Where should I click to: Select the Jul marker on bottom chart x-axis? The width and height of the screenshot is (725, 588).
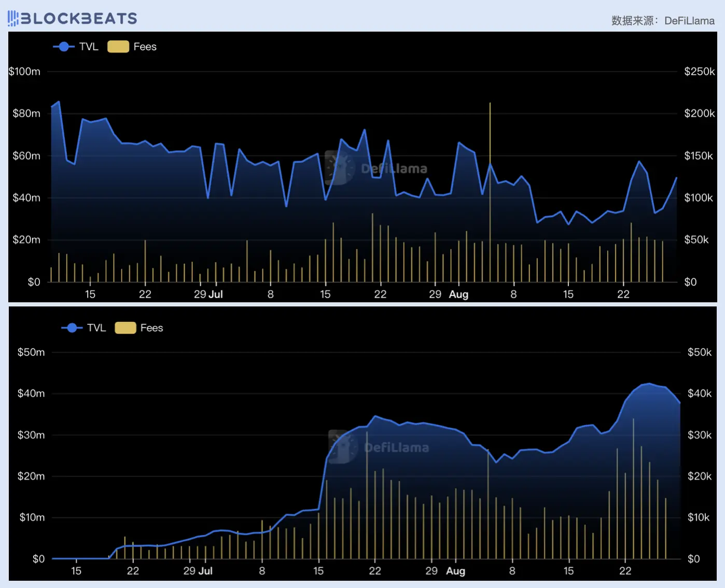205,571
